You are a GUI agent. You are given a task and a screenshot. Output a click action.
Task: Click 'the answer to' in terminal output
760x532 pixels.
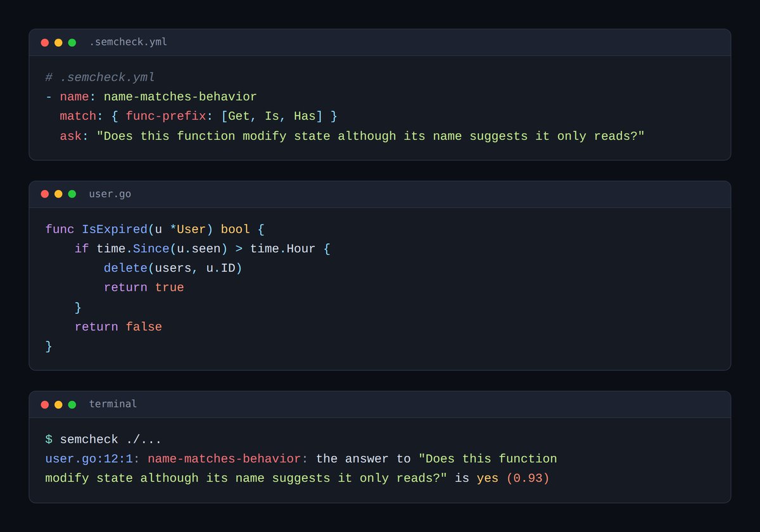pos(364,459)
